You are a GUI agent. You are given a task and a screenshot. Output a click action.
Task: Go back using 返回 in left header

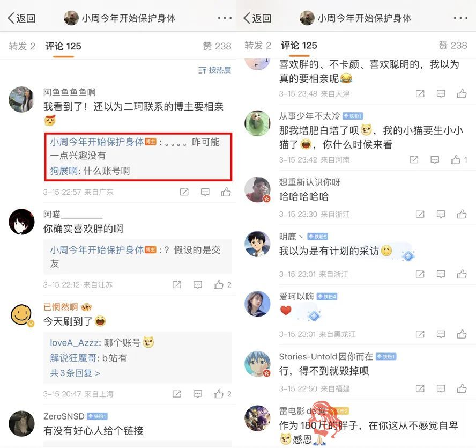point(21,18)
